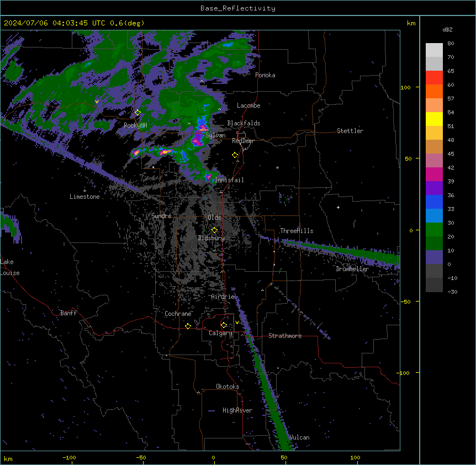Click the yellow V marker east of Calgary
This screenshot has width=476, height=465.
tap(237, 323)
